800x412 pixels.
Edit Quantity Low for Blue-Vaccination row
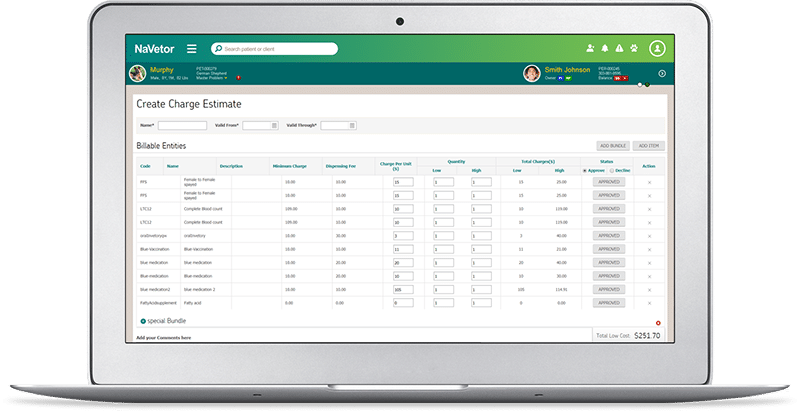[443, 249]
